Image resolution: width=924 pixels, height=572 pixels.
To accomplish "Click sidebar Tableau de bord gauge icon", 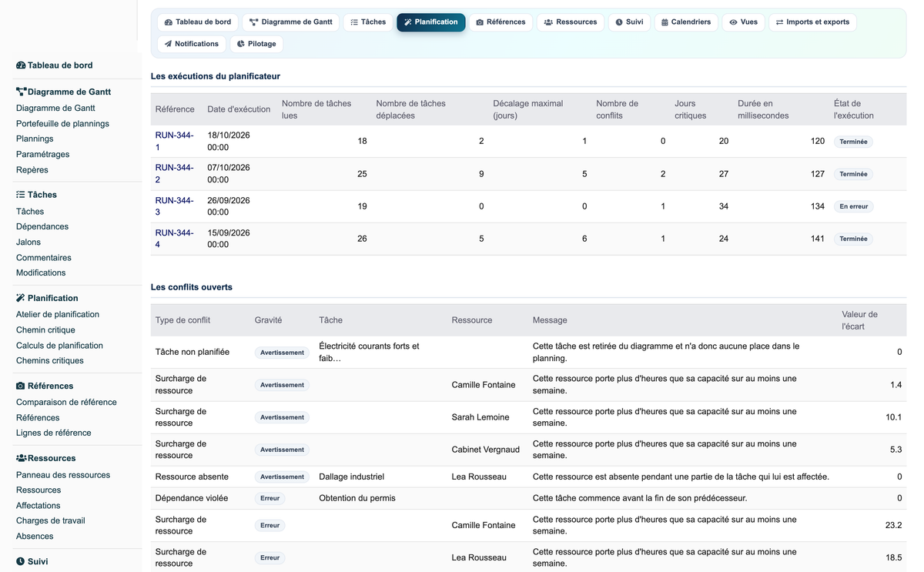I will click(x=21, y=65).
